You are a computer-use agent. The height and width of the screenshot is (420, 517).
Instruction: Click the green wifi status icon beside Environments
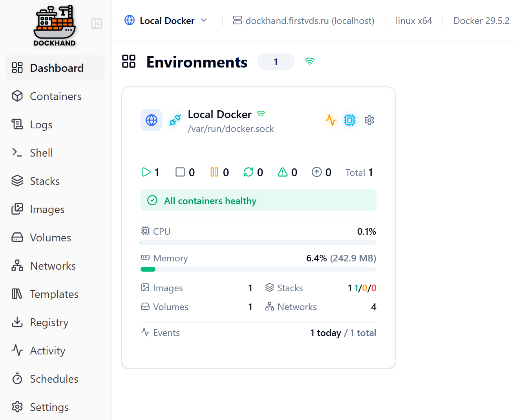tap(310, 61)
